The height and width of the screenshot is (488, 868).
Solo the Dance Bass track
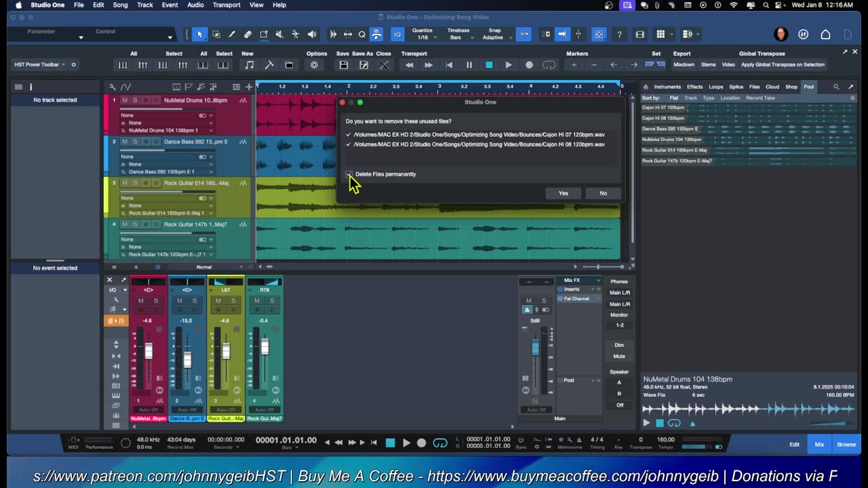pos(134,142)
